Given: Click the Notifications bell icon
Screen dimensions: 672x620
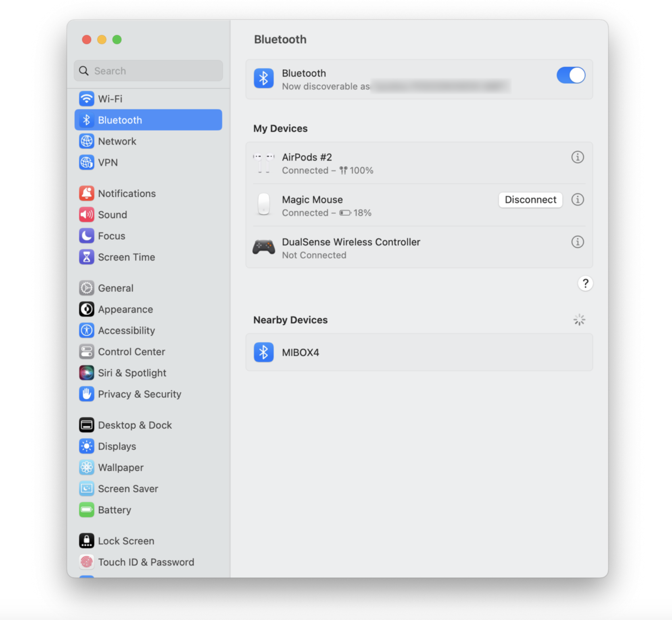Looking at the screenshot, I should 87,193.
